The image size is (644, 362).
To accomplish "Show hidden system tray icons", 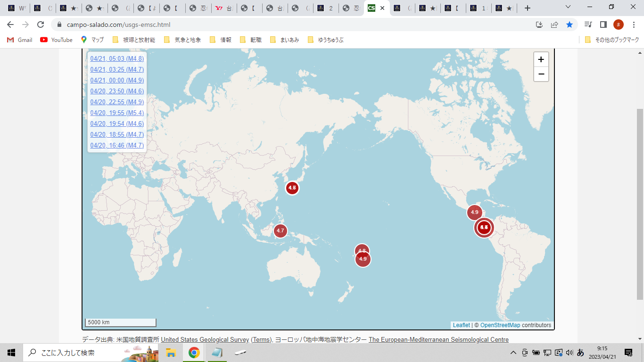I will click(x=513, y=353).
